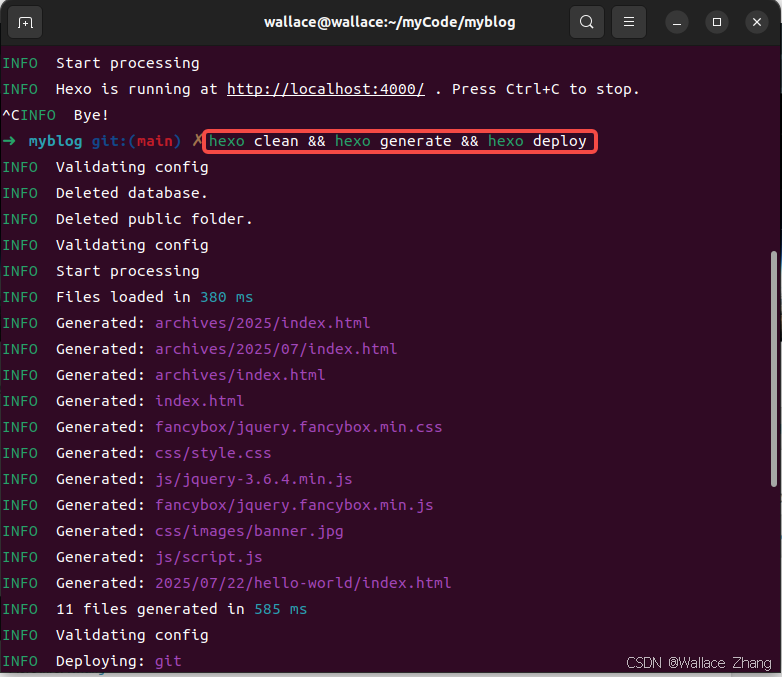Viewport: 782px width, 677px height.
Task: Click archives/index.html path
Action: click(240, 375)
